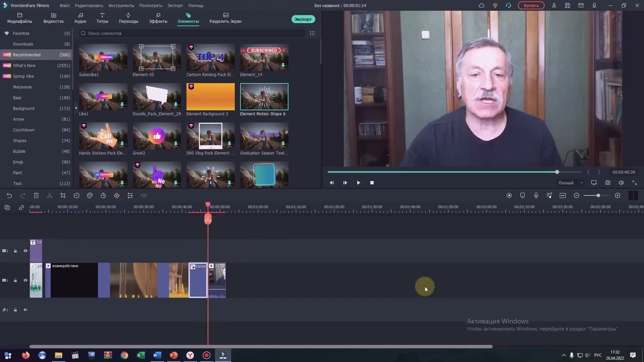Open the Инструменты menu

point(121,6)
